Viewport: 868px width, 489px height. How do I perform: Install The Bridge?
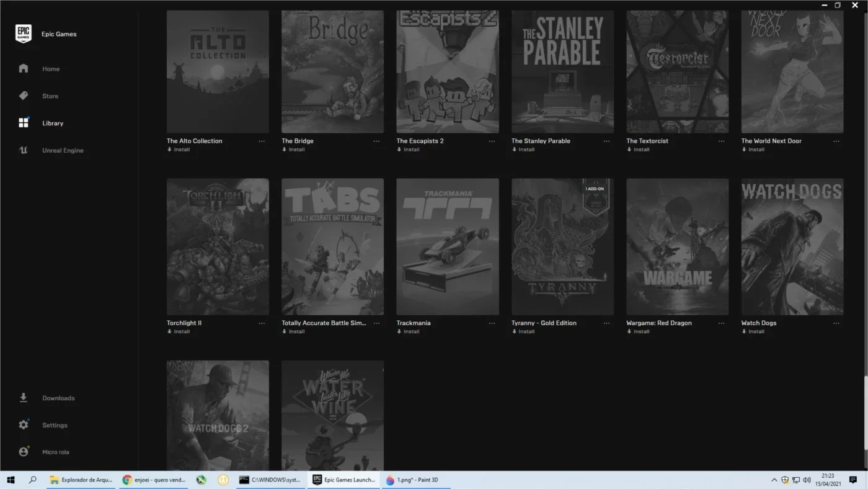293,150
